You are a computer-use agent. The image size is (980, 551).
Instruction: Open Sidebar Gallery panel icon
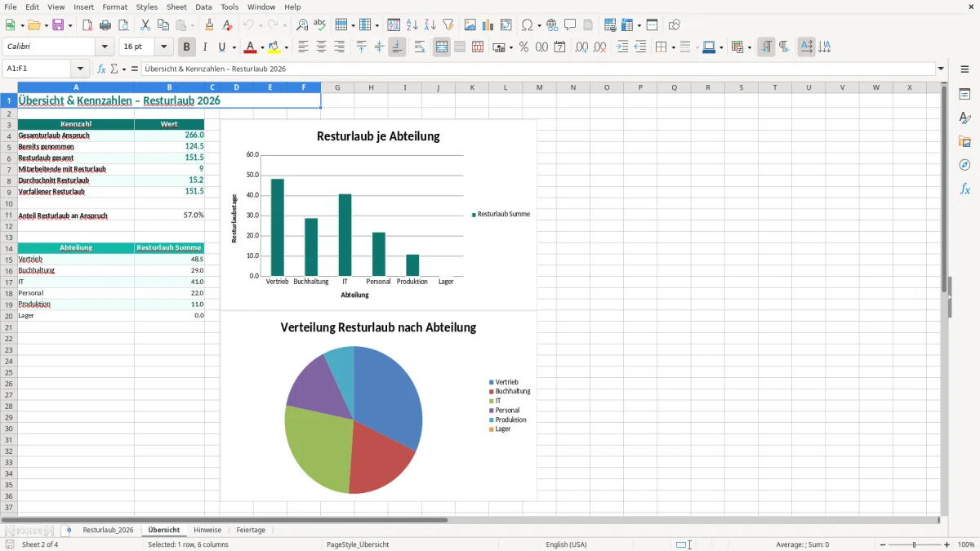click(x=964, y=141)
